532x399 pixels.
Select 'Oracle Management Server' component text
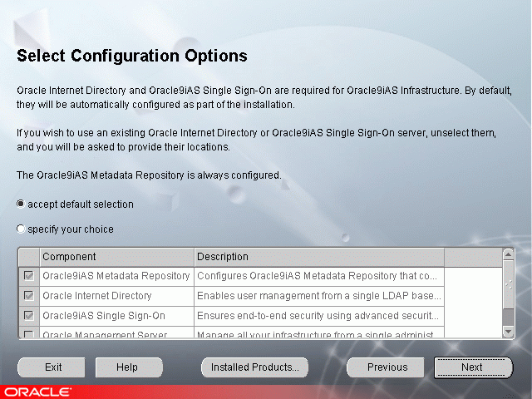pos(105,334)
